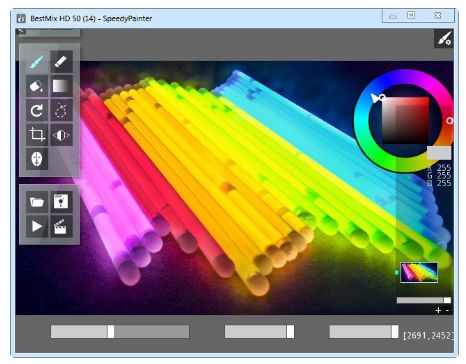
Task: Select the layer thumbnail preview
Action: (x=419, y=272)
